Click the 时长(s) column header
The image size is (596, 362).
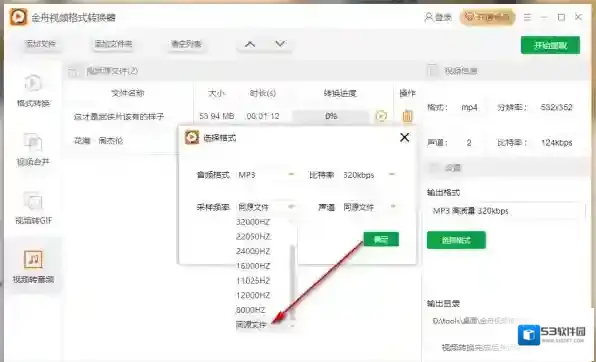263,93
